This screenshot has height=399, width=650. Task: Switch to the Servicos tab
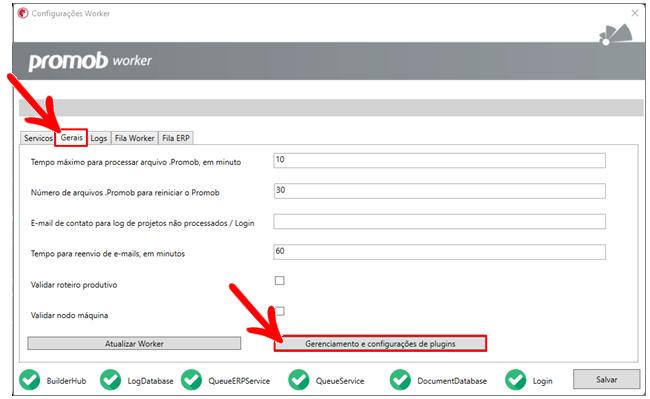[x=38, y=138]
